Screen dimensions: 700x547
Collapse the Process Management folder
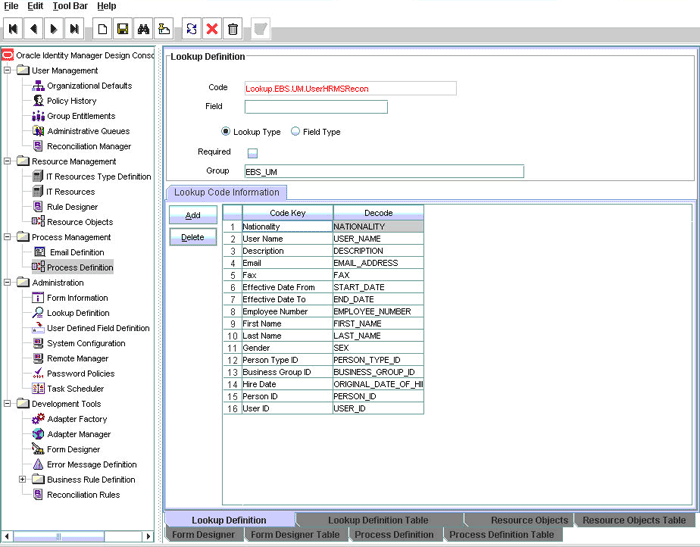(8, 237)
